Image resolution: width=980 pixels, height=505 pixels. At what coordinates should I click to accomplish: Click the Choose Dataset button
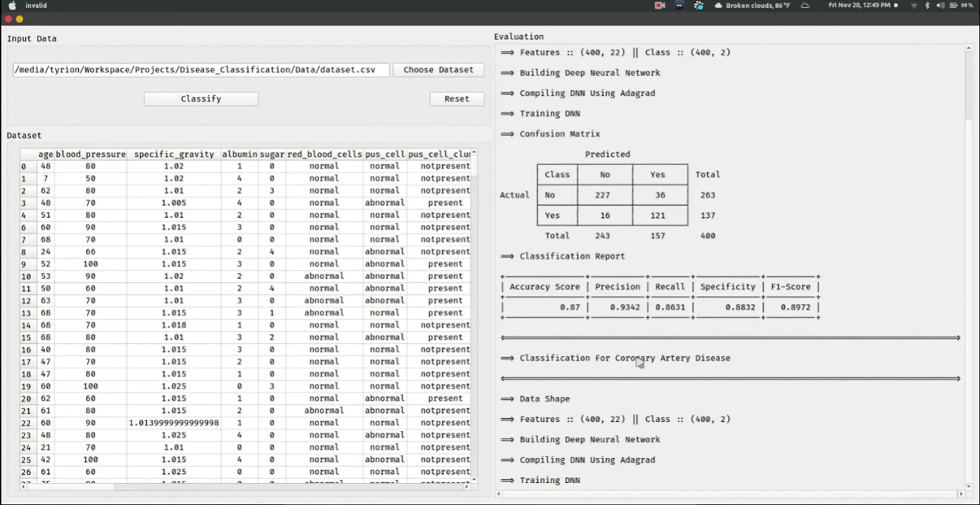pos(438,70)
